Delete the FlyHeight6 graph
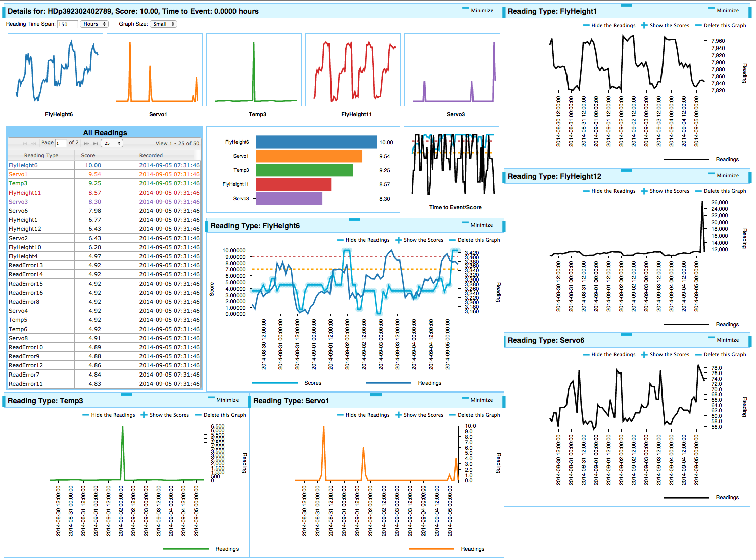 tap(475, 240)
